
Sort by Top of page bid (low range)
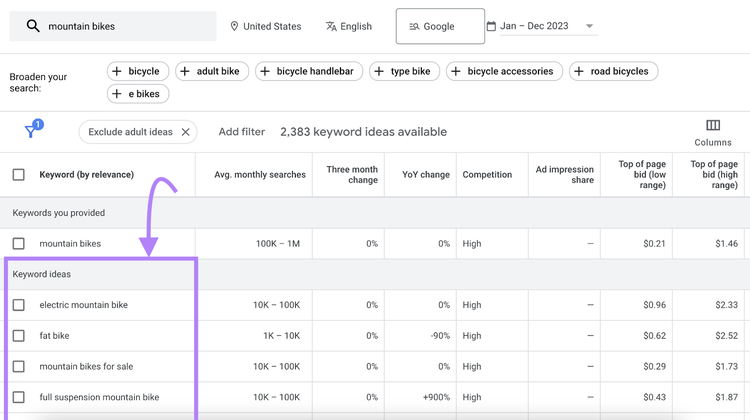[642, 175]
